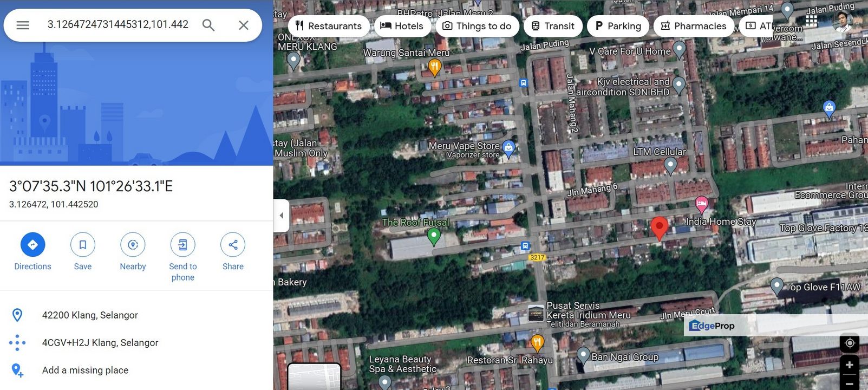The height and width of the screenshot is (390, 868).
Task: Open The Roof Futsal green marker
Action: [434, 236]
